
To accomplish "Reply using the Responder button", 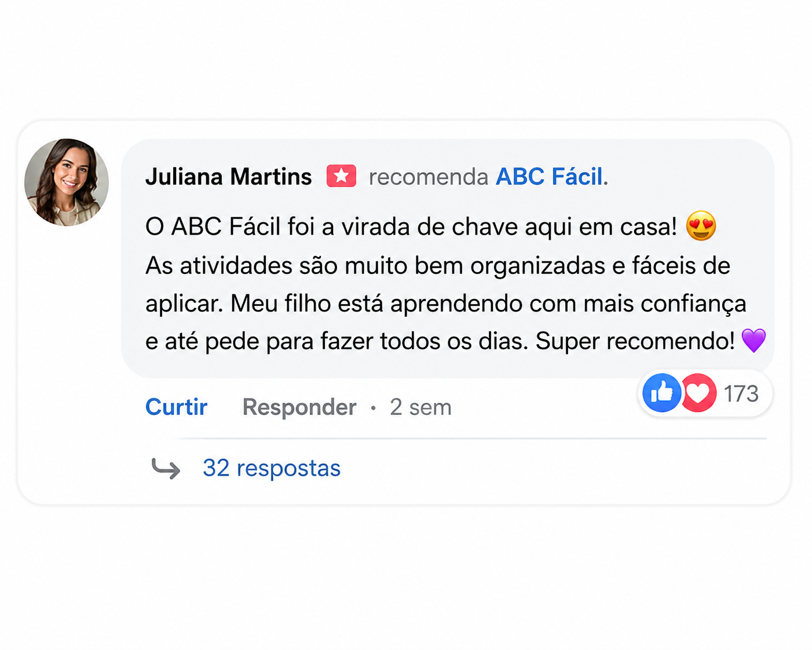I will point(299,407).
